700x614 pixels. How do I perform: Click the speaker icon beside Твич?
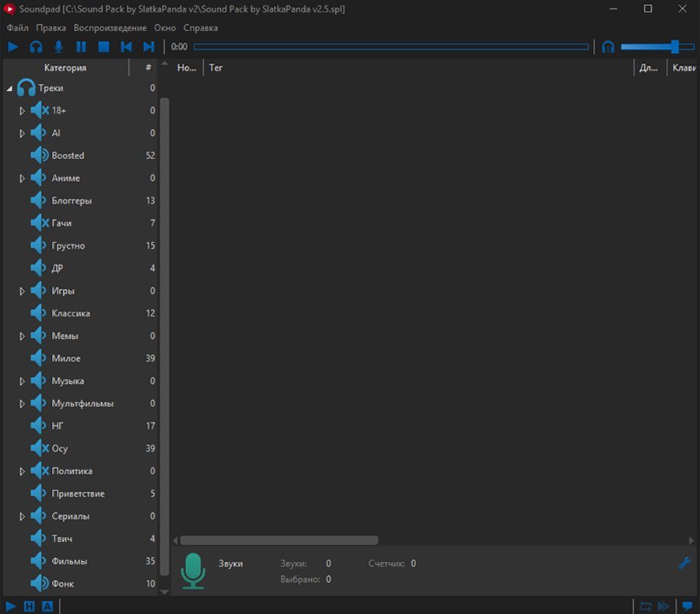38,538
